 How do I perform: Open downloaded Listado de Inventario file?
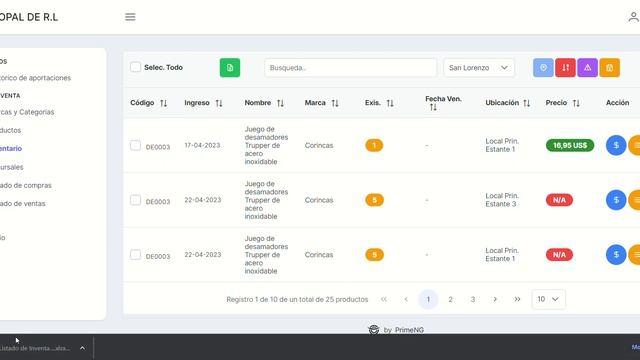(x=35, y=348)
